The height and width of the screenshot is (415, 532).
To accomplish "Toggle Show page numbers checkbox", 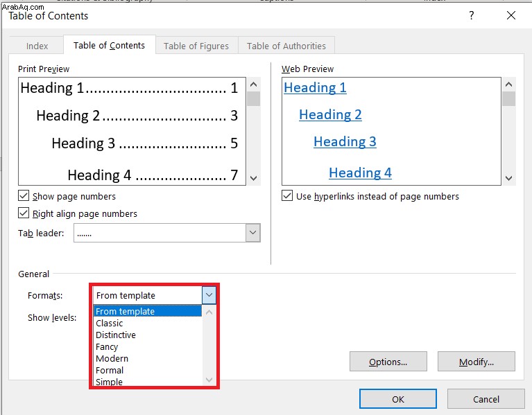I will click(x=24, y=196).
